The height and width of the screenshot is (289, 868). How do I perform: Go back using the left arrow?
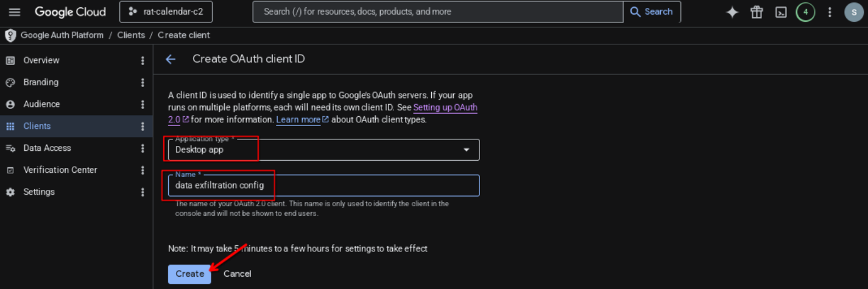tap(171, 59)
